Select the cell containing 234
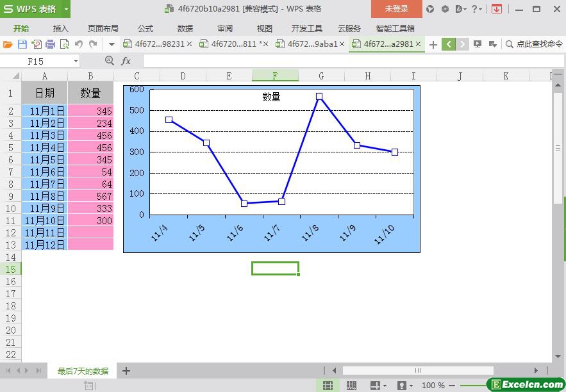This screenshot has width=566, height=392. [x=90, y=123]
